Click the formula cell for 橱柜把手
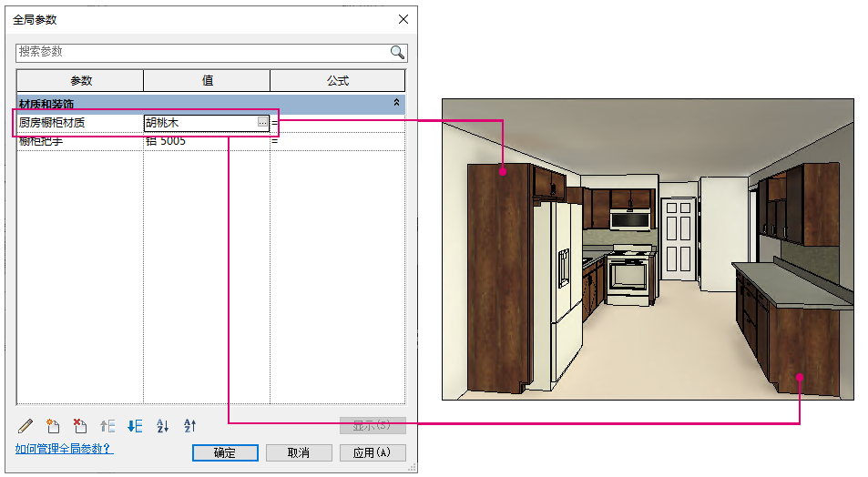 click(x=338, y=141)
